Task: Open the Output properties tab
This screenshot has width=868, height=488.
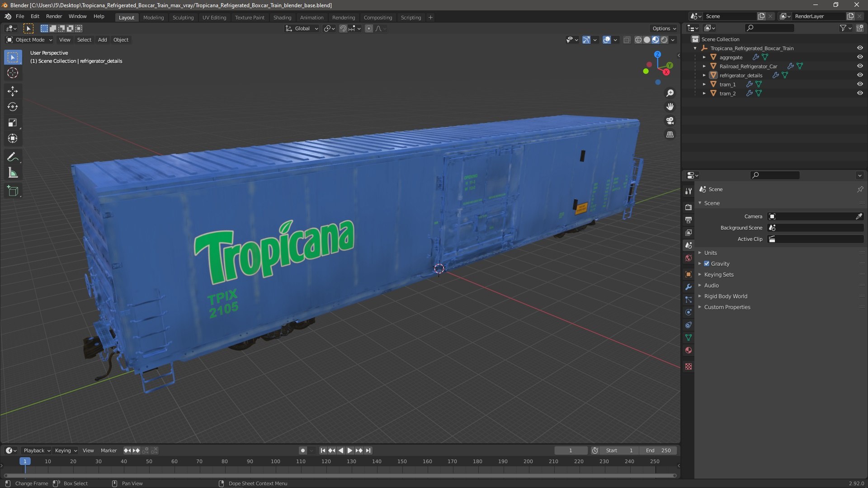Action: pos(688,220)
